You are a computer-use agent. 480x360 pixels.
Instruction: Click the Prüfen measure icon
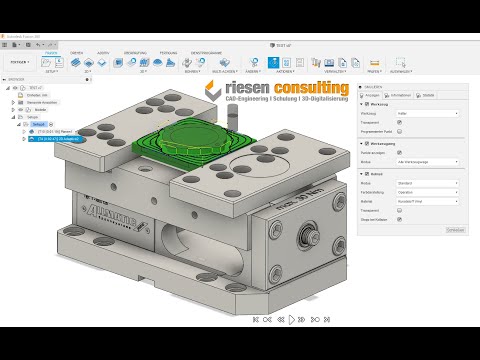374,63
